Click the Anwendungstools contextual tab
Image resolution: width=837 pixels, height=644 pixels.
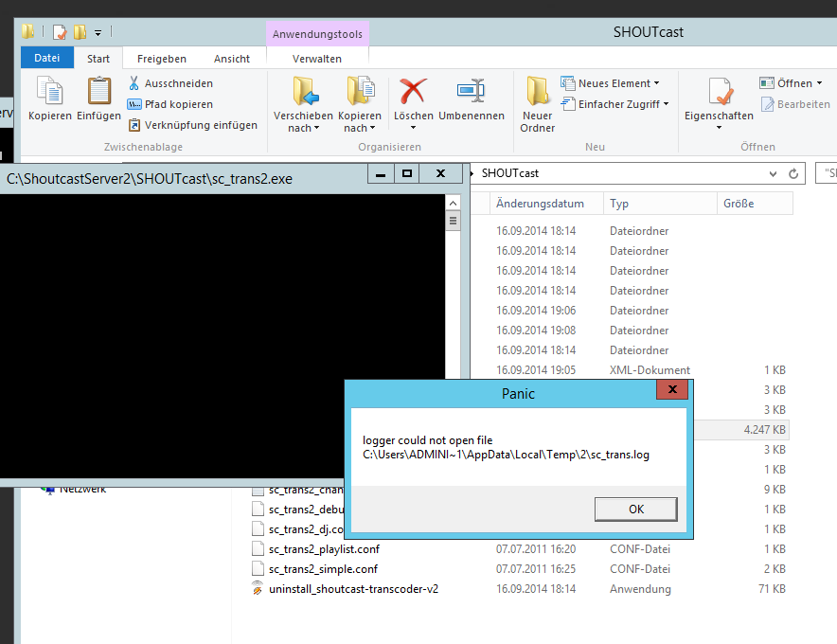(x=317, y=34)
